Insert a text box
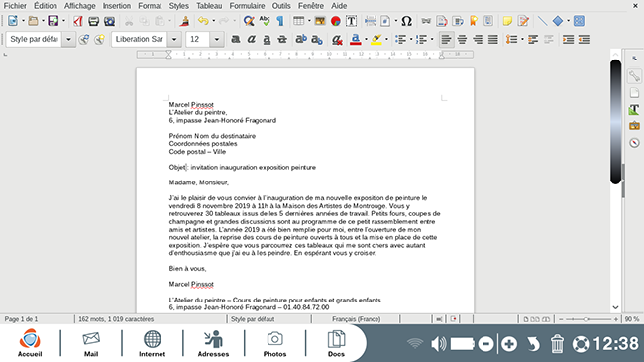This screenshot has height=362, width=644. pyautogui.click(x=351, y=21)
